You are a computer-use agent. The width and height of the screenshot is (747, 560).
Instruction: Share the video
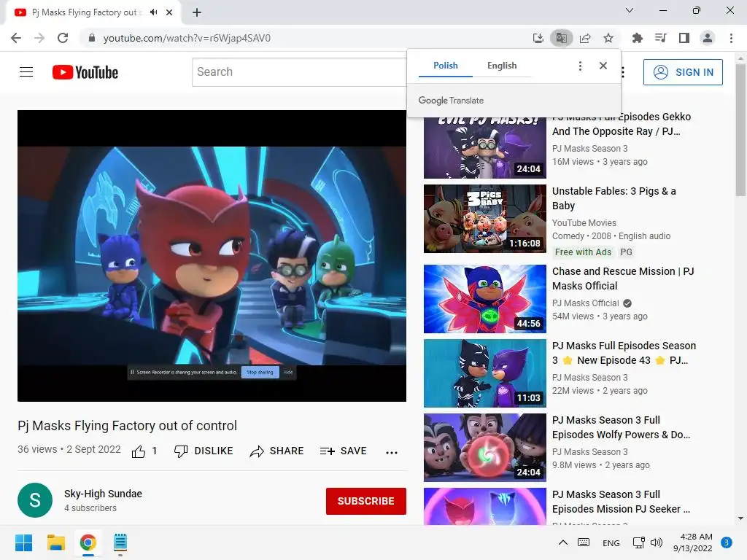coord(276,451)
